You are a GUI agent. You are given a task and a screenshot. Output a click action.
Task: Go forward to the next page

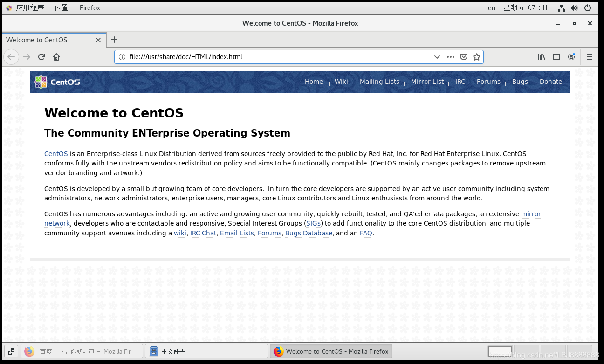(27, 57)
